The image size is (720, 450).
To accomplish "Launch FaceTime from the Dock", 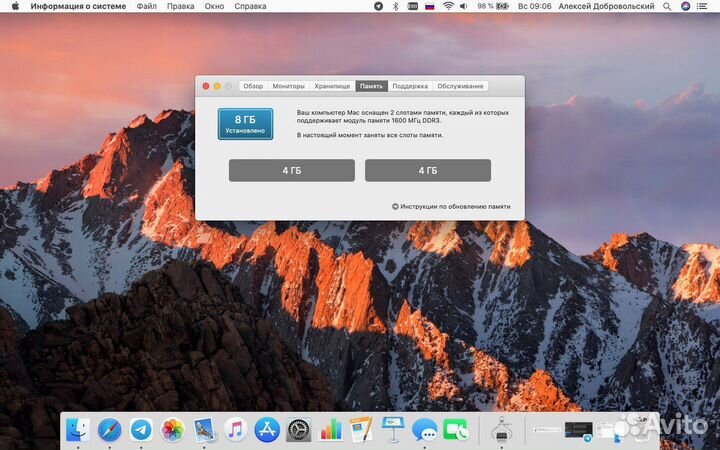I will pyautogui.click(x=456, y=430).
